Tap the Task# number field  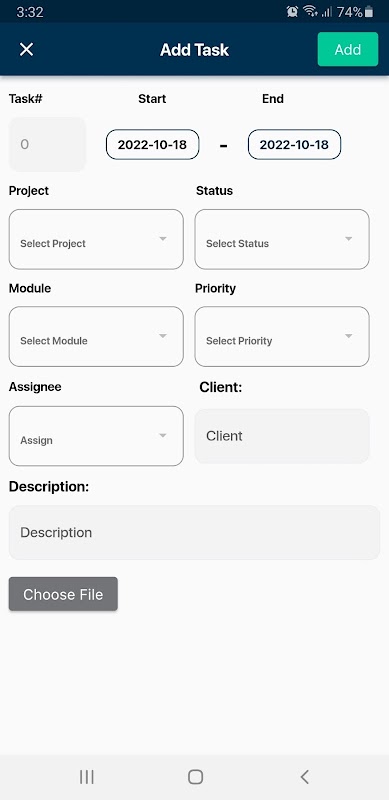(x=47, y=144)
